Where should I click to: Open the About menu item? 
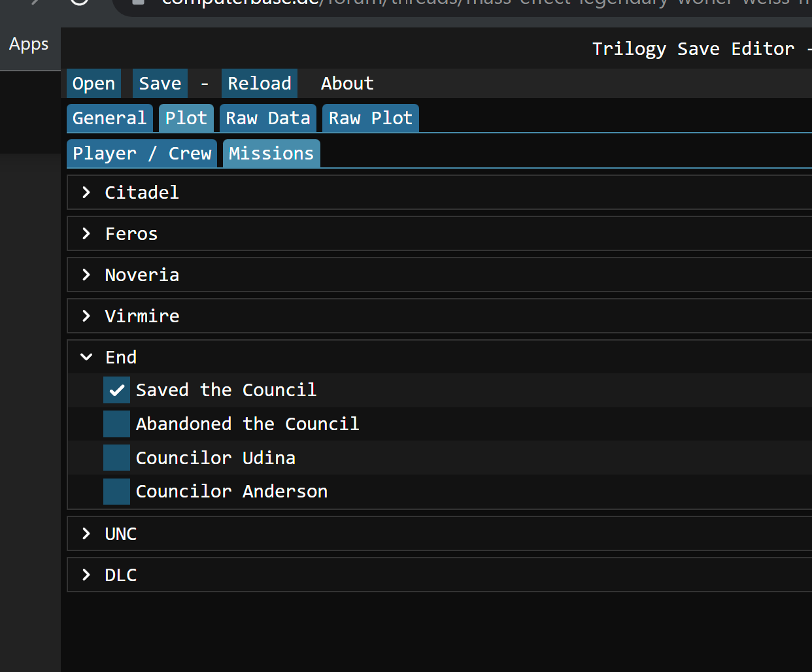click(347, 84)
